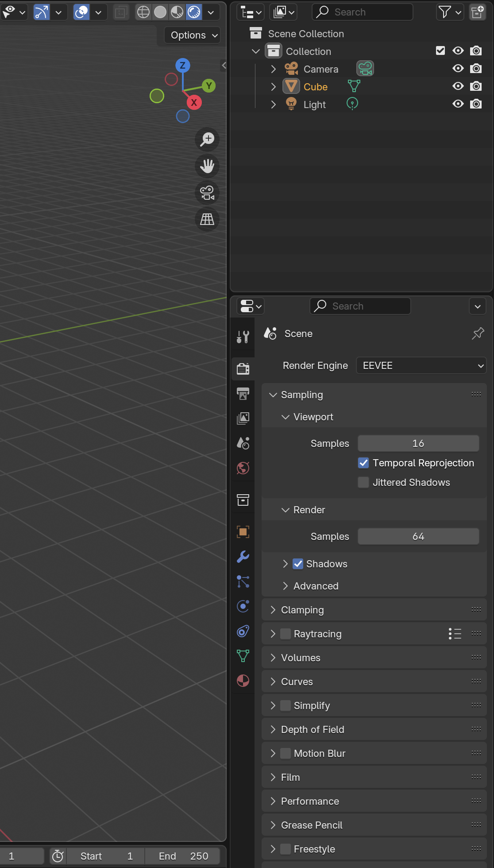Open Raytracing presets list icon
Screen dimensions: 494x868
click(x=455, y=634)
